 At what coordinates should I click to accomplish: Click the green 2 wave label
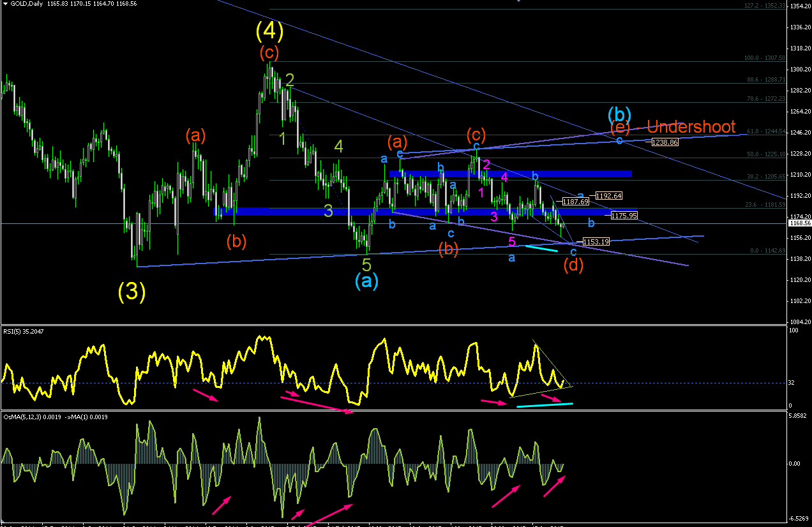[290, 80]
